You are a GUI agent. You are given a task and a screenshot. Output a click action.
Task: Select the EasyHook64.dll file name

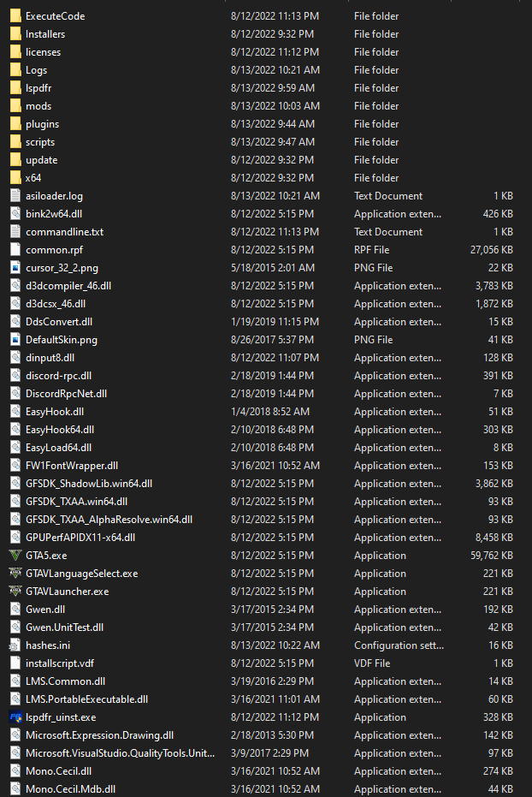pyautogui.click(x=60, y=430)
